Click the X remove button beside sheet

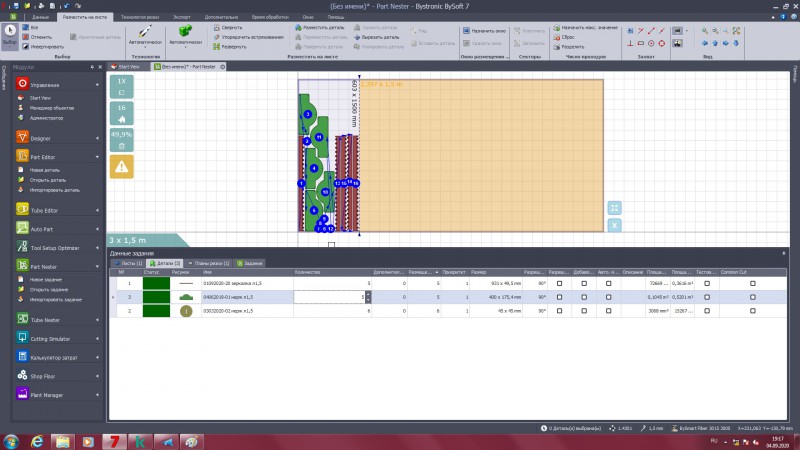tap(614, 225)
